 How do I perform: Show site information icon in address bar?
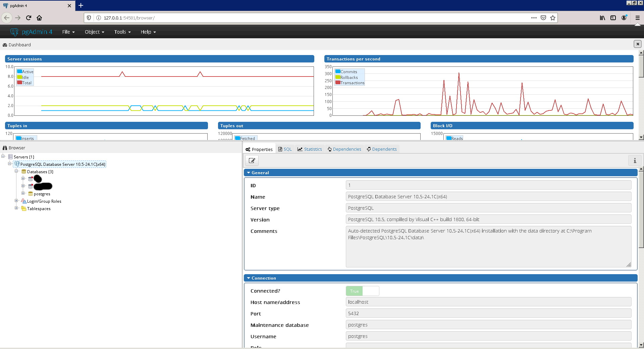99,18
